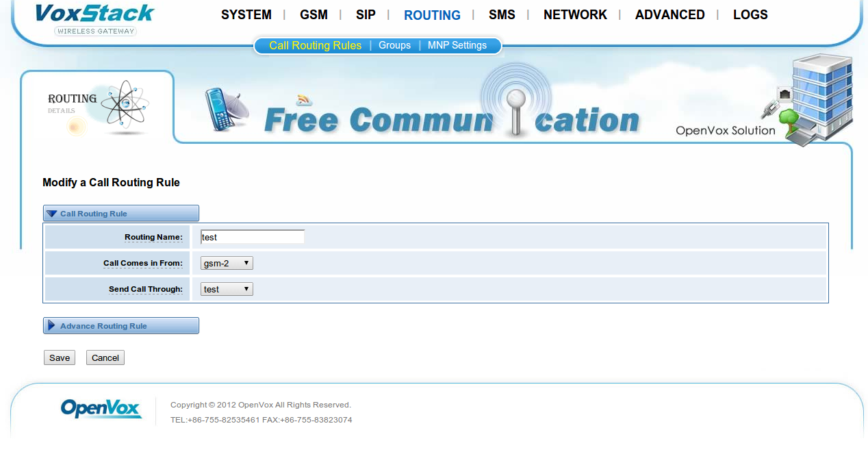The image size is (868, 452).
Task: Focus the Routing Name text field
Action: pos(253,237)
